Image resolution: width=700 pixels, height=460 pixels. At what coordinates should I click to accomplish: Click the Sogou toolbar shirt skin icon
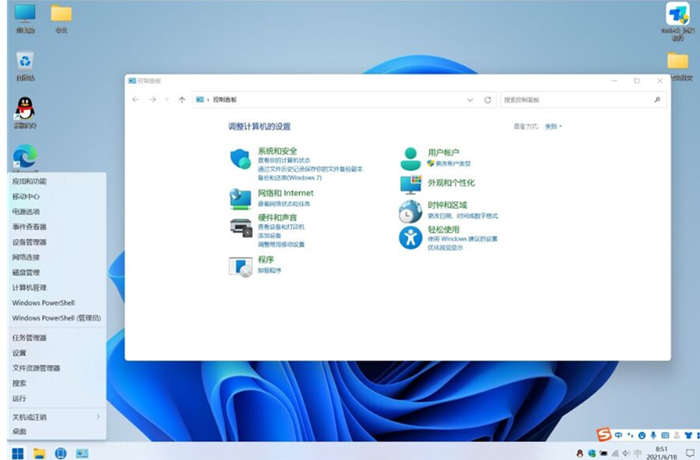(688, 435)
